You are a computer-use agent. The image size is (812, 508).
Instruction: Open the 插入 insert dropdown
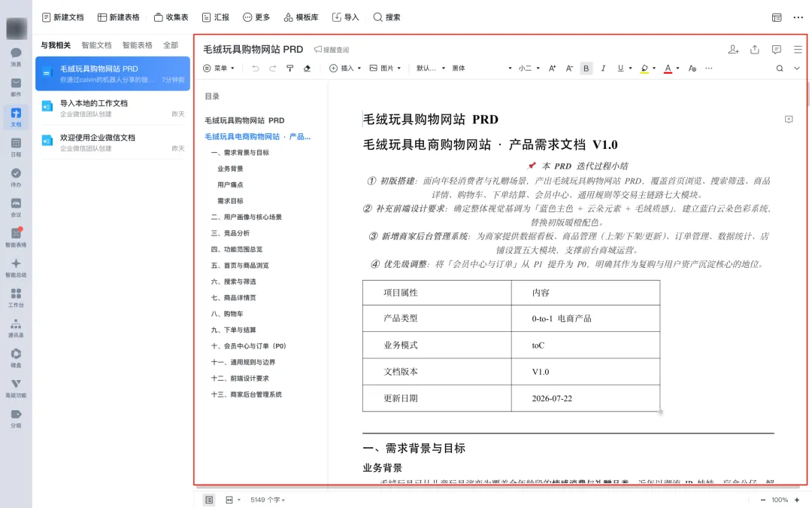click(x=345, y=68)
